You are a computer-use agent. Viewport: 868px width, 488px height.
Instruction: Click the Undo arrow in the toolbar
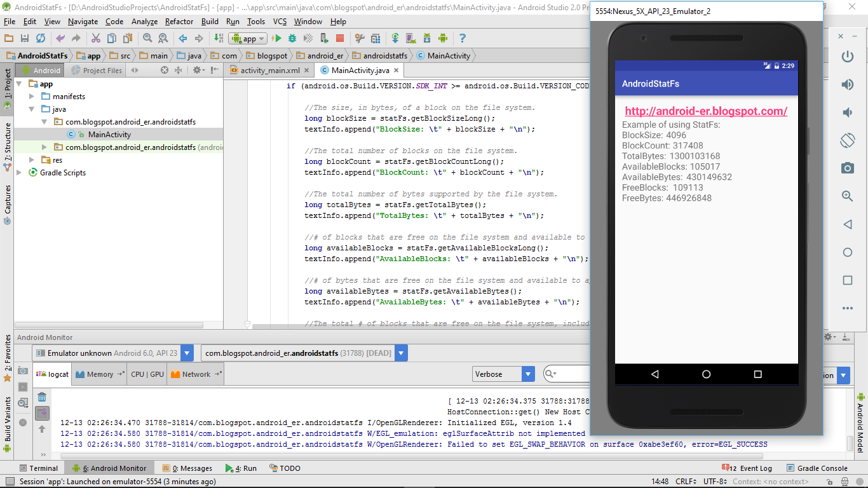pyautogui.click(x=60, y=38)
